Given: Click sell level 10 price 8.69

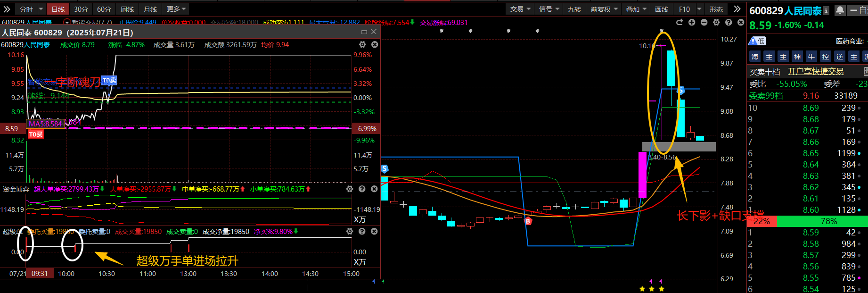Looking at the screenshot, I should pos(811,108).
